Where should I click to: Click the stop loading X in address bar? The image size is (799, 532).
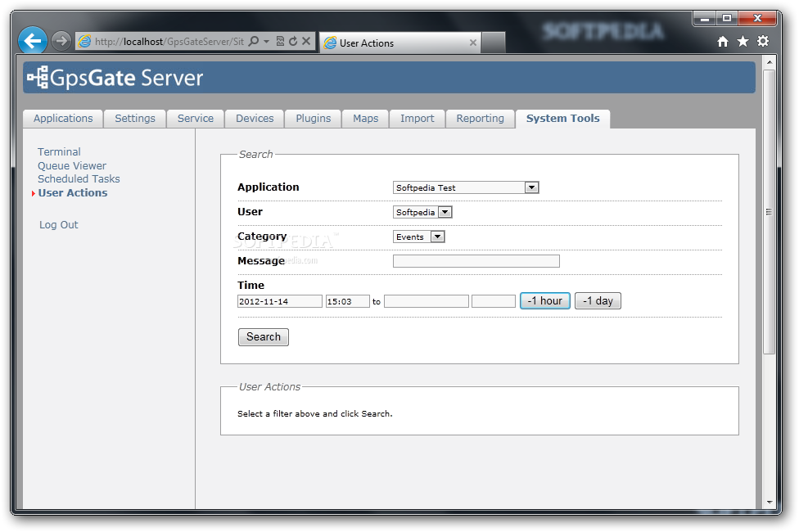306,41
